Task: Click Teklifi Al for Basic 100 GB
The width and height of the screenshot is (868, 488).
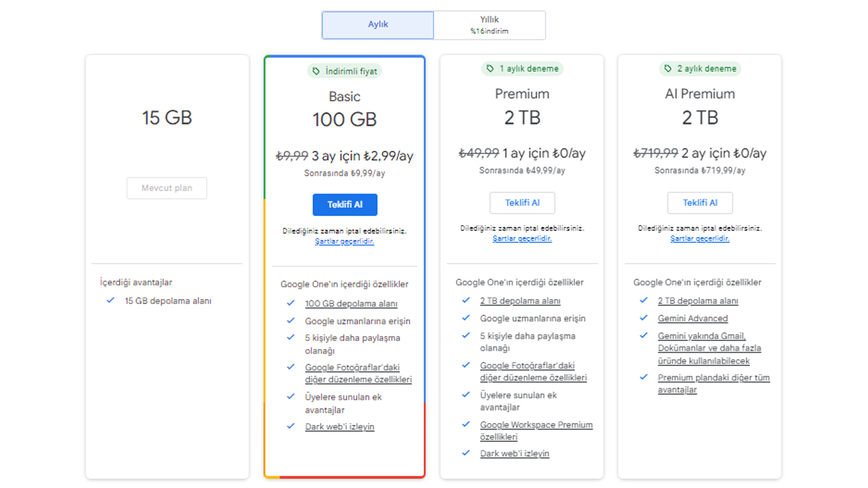Action: click(344, 205)
